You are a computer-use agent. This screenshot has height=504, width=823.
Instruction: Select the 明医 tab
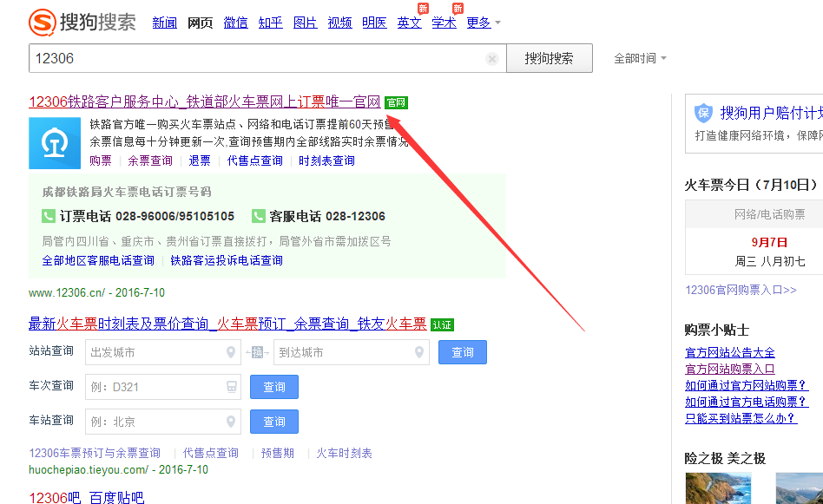(374, 23)
